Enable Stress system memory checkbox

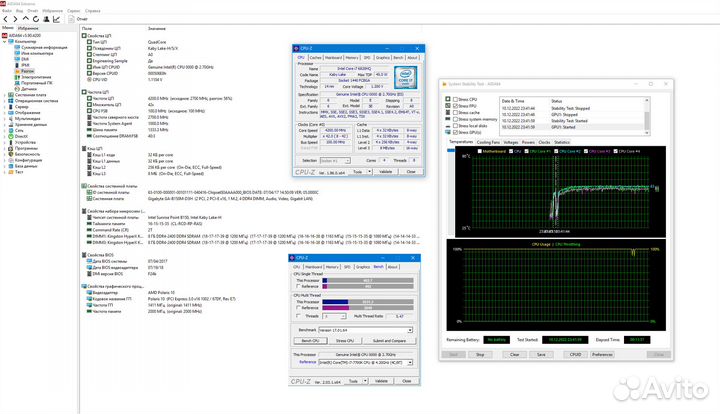tap(456, 119)
